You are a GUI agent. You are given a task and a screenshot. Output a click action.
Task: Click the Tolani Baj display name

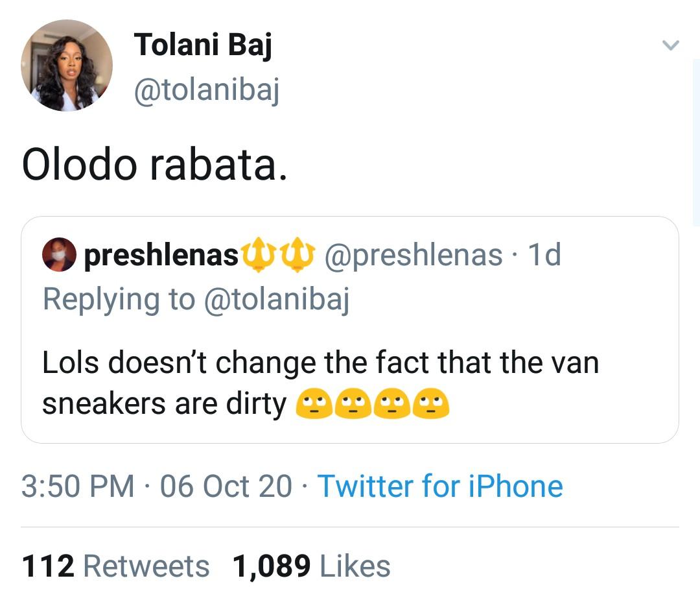click(203, 45)
